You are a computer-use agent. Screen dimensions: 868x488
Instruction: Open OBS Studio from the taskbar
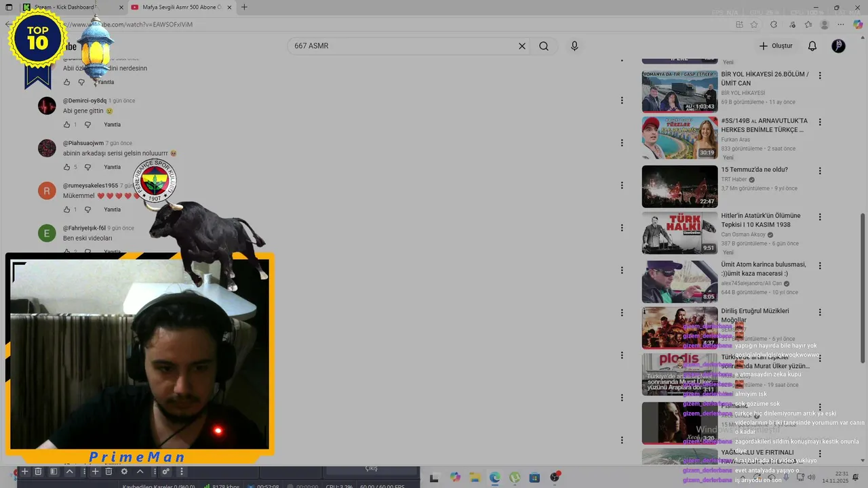coord(555,478)
